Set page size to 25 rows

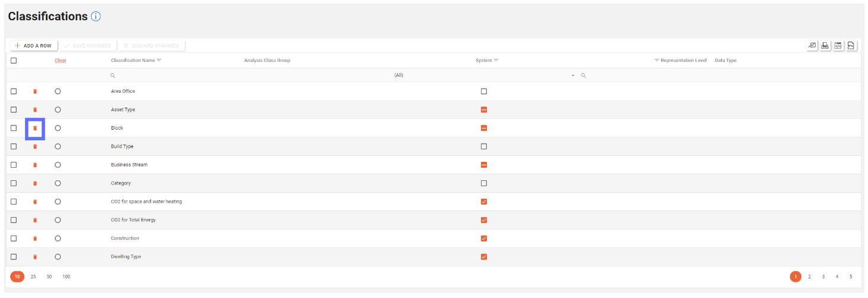[x=33, y=277]
